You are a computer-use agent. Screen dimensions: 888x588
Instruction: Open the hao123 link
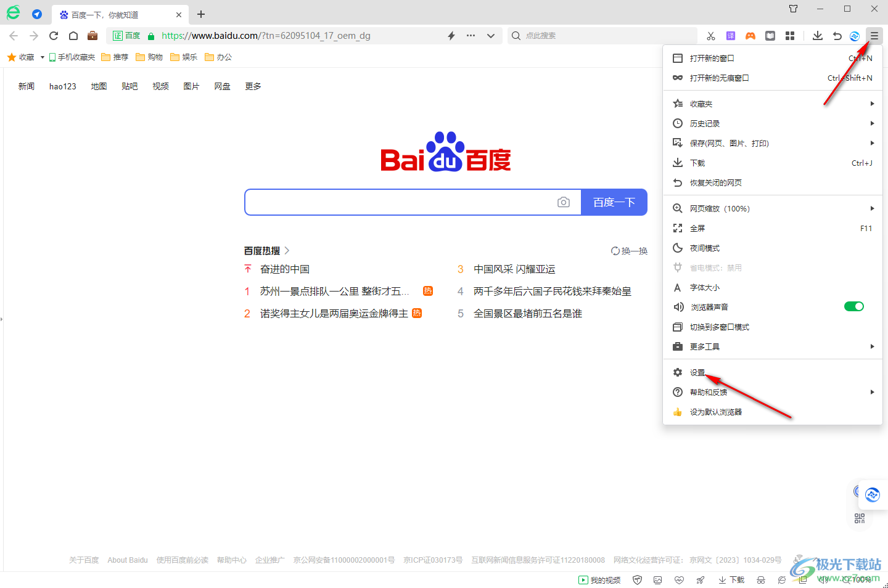[x=63, y=86]
